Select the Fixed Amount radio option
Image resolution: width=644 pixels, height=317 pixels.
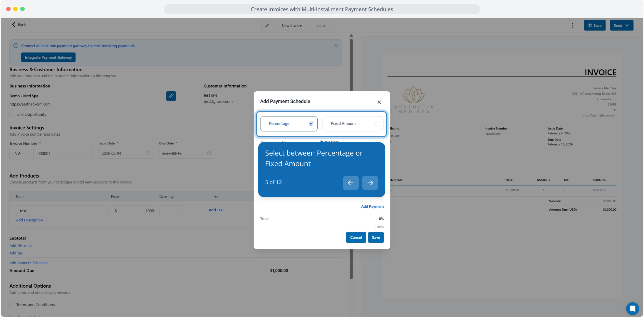(x=377, y=124)
